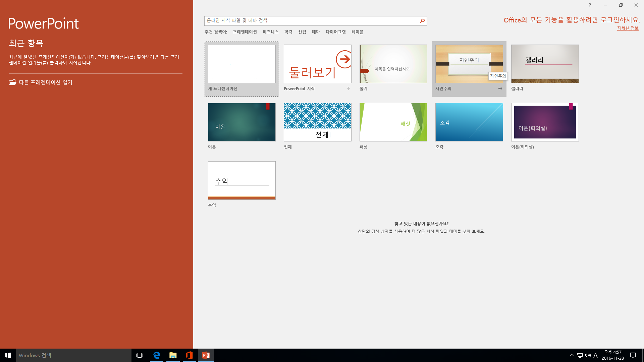Click the 최근 항목 heading

[x=26, y=43]
